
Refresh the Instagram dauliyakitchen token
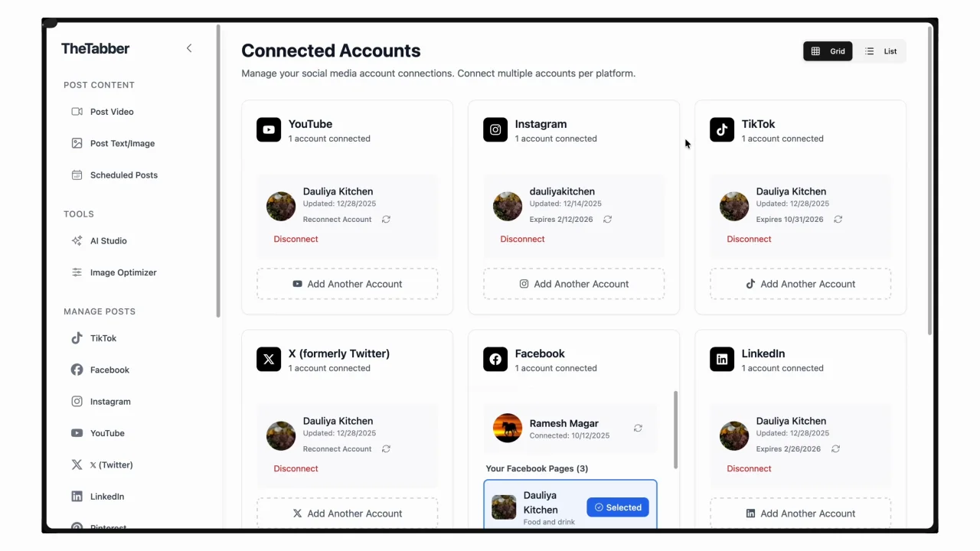tap(607, 220)
